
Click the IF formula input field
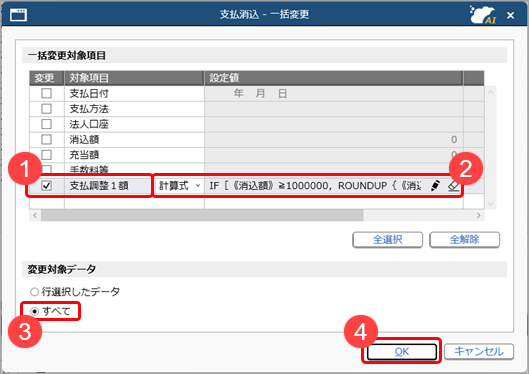tap(316, 186)
